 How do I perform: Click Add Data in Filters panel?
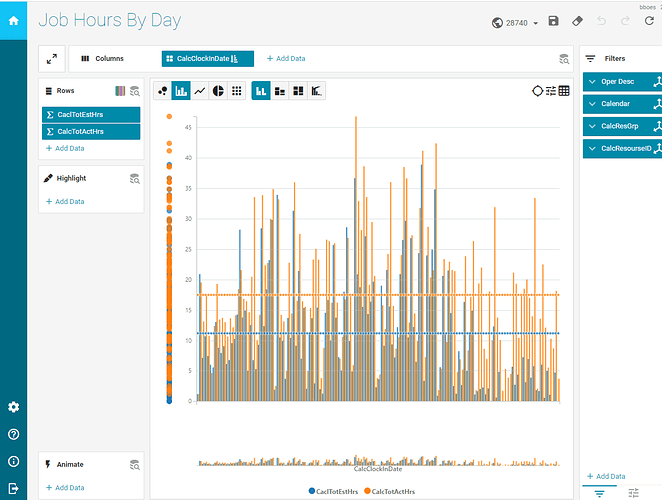(606, 476)
